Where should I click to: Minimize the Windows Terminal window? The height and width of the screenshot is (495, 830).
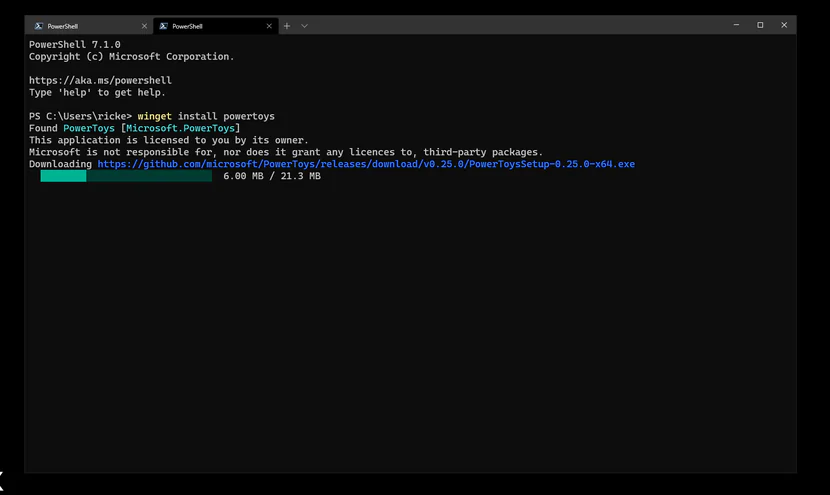(736, 25)
